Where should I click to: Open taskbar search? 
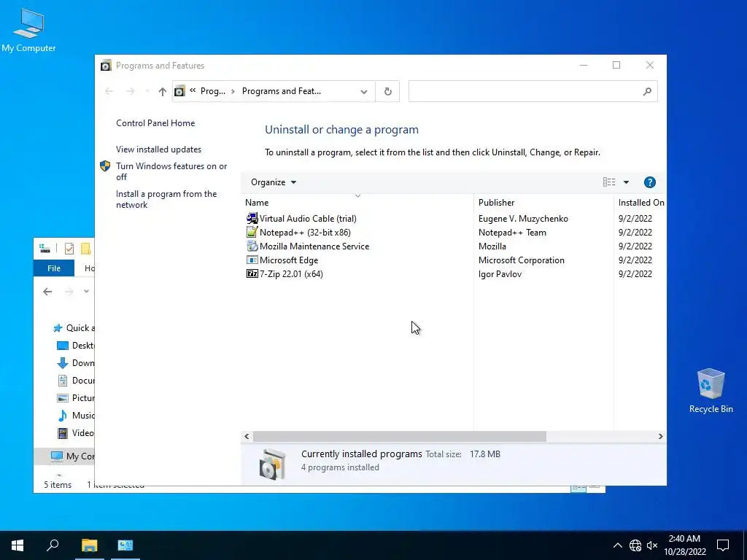(x=53, y=545)
